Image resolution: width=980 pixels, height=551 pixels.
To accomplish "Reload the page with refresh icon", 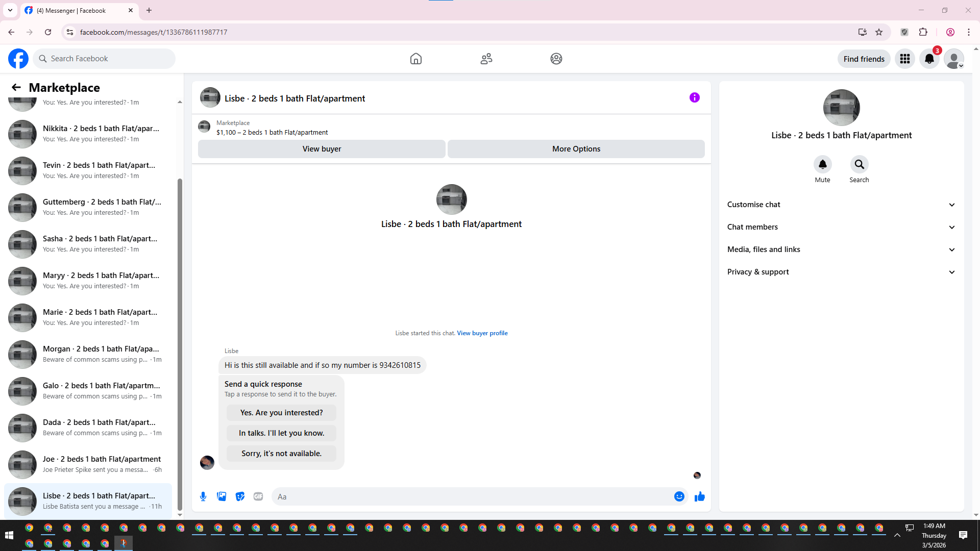I will [x=48, y=32].
